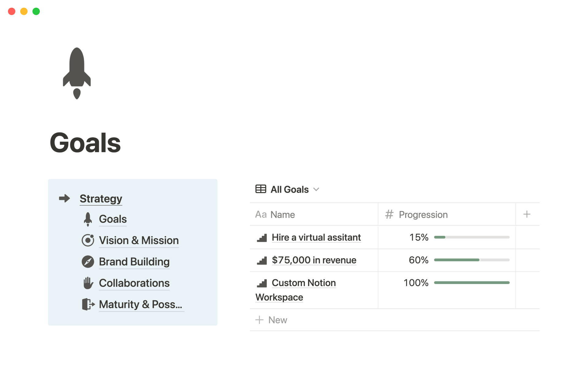The image size is (588, 368).
Task: Add a new property column with plus
Action: (x=527, y=214)
